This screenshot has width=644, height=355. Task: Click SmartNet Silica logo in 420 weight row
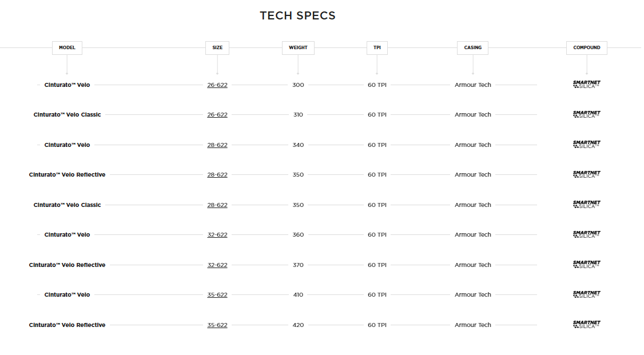tap(586, 325)
